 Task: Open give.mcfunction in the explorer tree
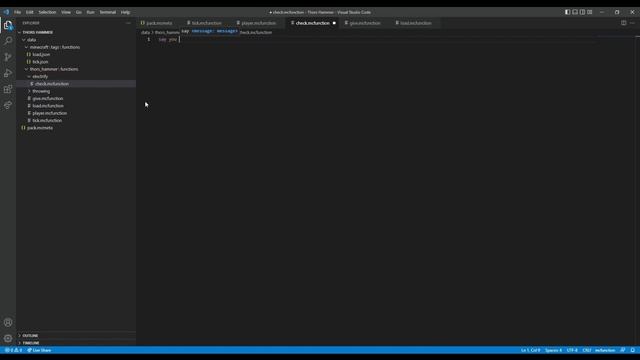(48, 99)
